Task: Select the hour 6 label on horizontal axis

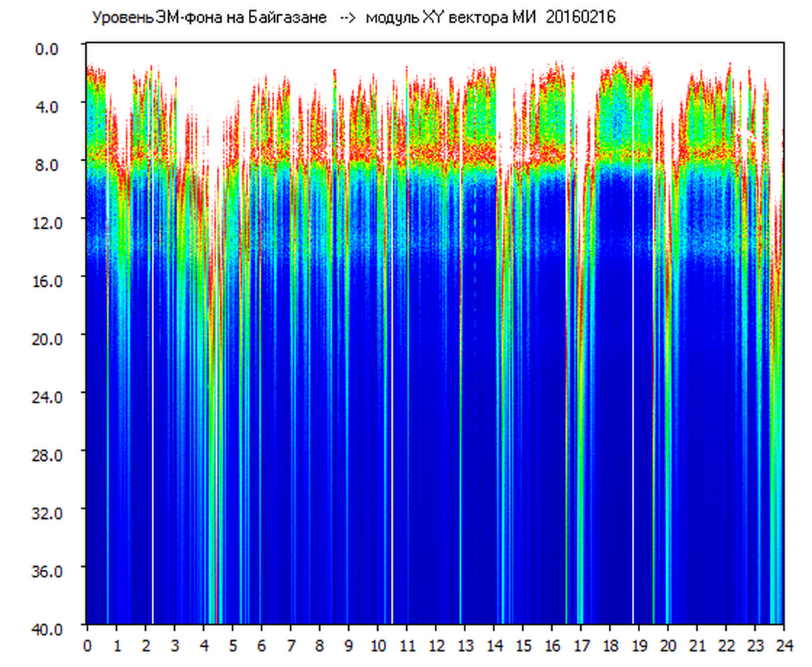Action: tap(262, 646)
